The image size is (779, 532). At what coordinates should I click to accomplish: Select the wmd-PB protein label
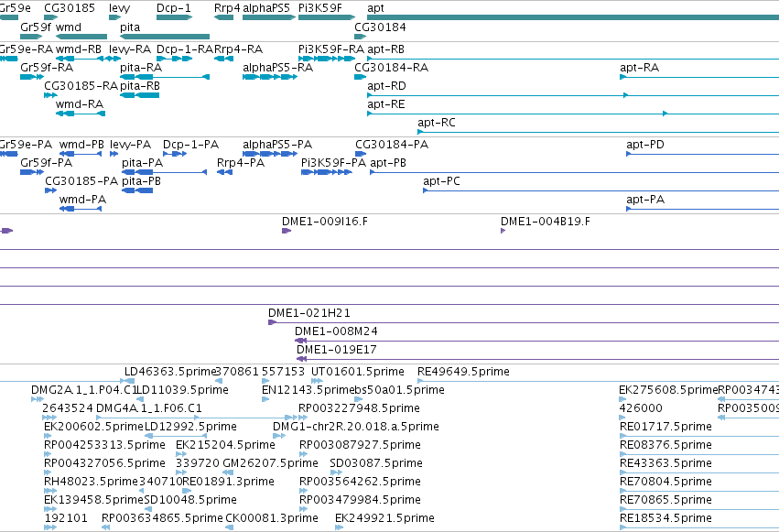[x=81, y=145]
